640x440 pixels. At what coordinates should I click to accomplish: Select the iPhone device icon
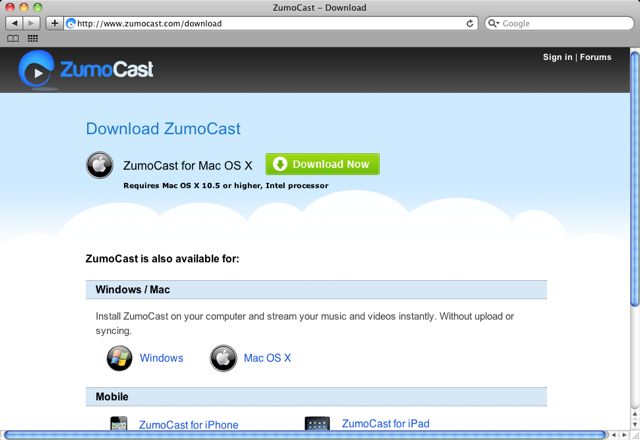[119, 423]
